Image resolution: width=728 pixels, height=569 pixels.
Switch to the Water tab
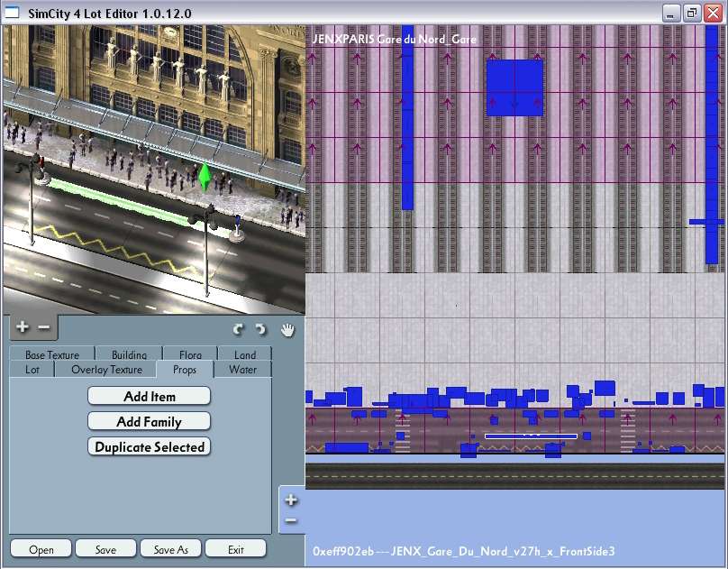coord(242,370)
